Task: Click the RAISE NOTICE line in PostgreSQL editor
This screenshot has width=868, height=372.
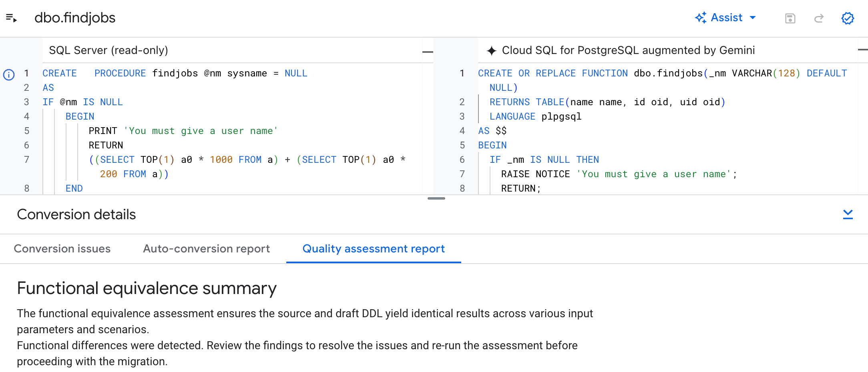Action: (x=619, y=174)
